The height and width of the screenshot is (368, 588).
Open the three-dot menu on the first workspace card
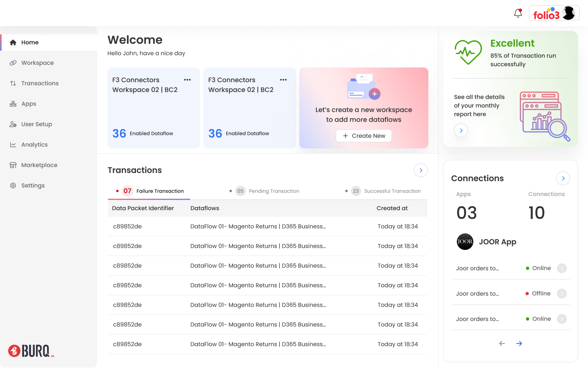click(187, 80)
